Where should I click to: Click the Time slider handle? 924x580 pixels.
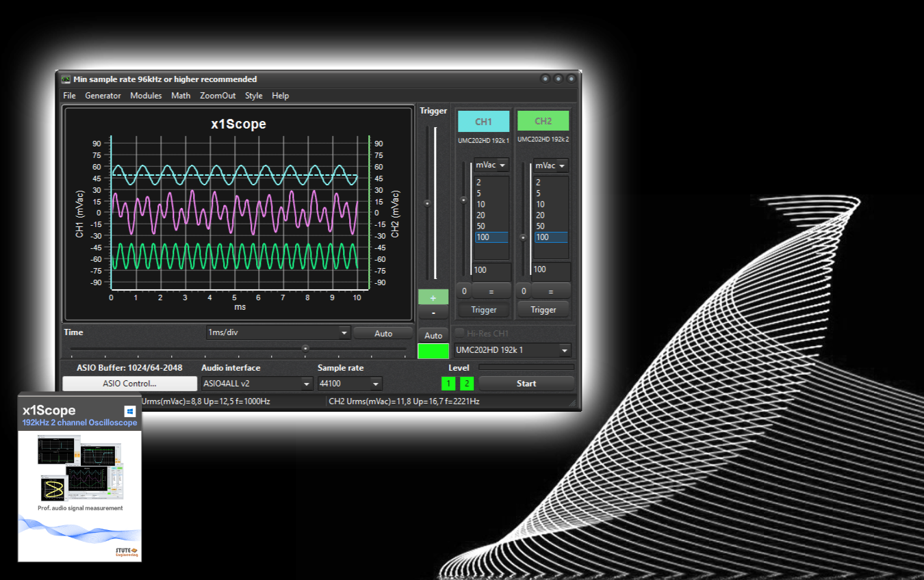(305, 348)
